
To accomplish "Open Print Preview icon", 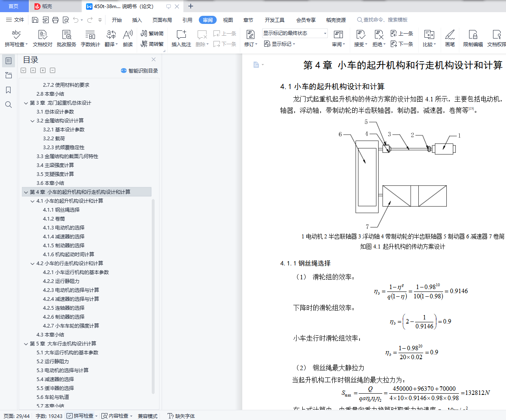I will coord(65,20).
